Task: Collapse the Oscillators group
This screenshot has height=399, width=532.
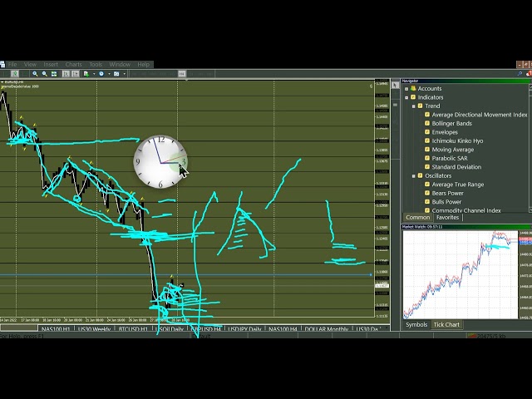Action: point(413,176)
